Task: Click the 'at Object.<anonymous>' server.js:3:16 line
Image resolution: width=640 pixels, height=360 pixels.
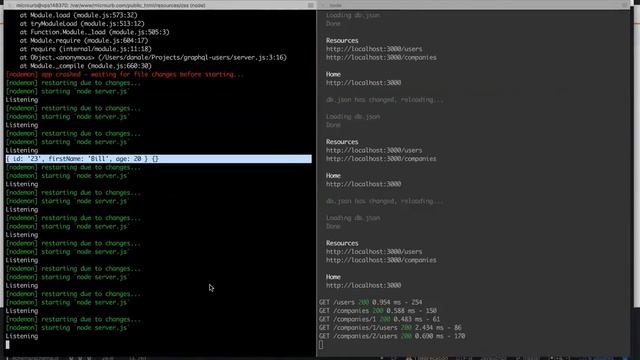Action: coord(153,58)
